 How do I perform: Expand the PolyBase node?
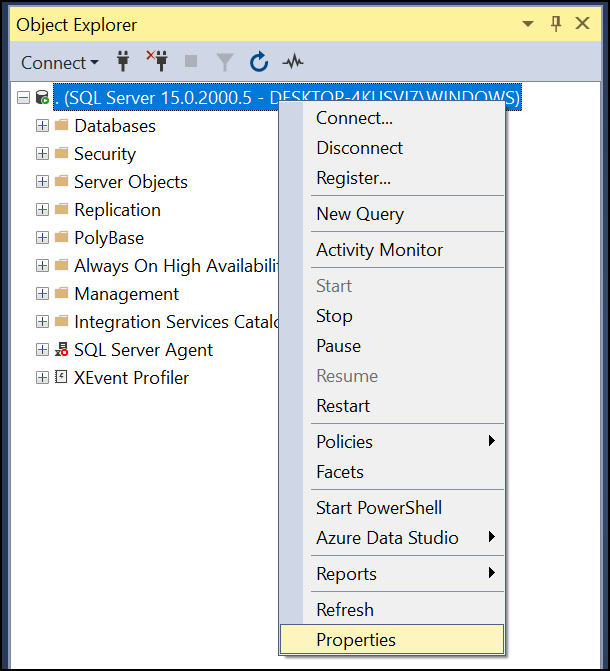42,238
